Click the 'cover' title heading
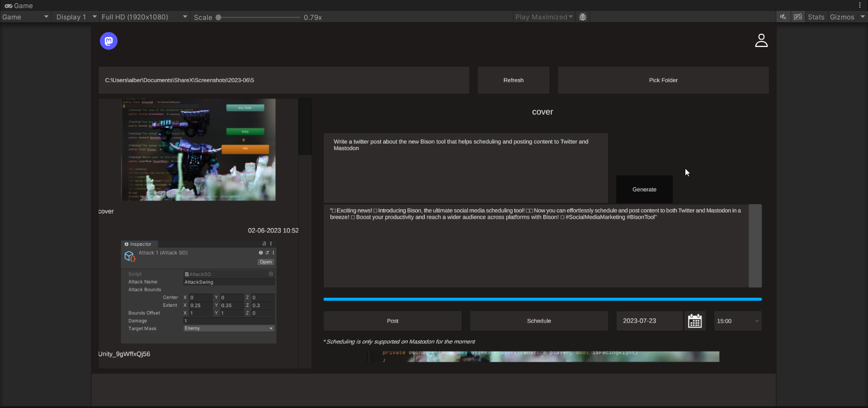This screenshot has height=408, width=868. point(542,112)
